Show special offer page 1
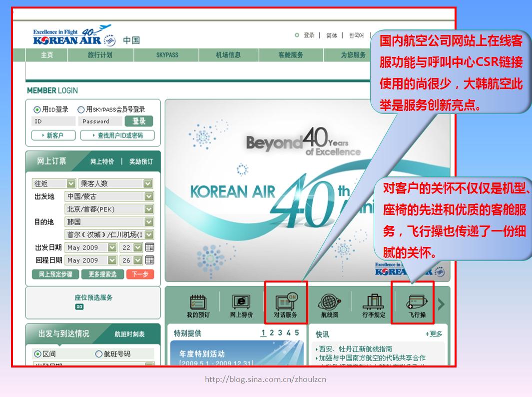This screenshot has height=397, width=532. coord(263,333)
